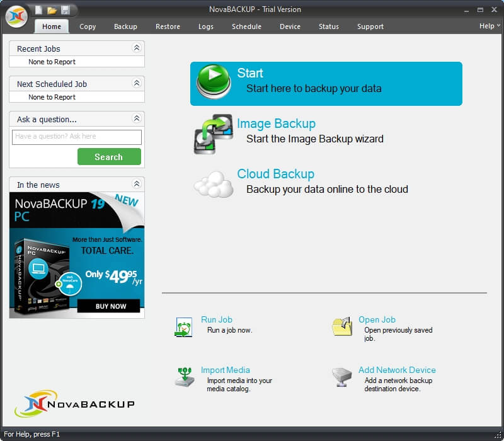Select the Support tab
This screenshot has width=504, height=441.
[x=370, y=26]
